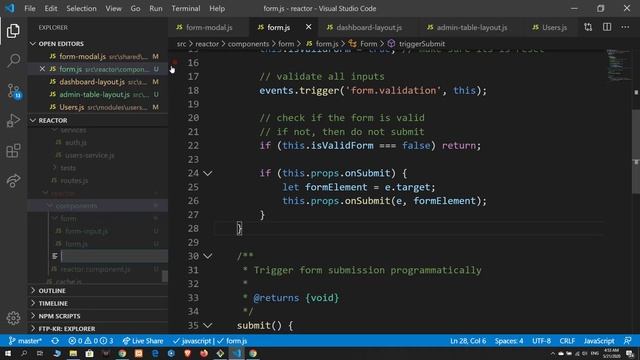This screenshot has width=640, height=360.
Task: Click the editor minimap
Action: [618, 65]
